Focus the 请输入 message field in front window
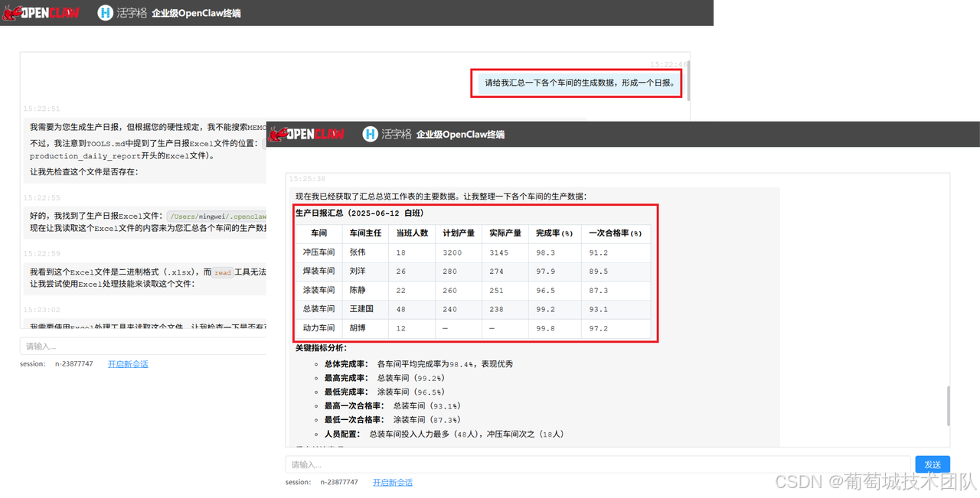 (x=598, y=464)
